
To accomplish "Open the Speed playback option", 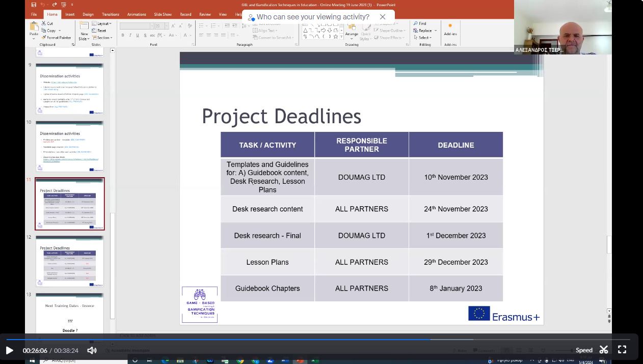I will pyautogui.click(x=584, y=350).
